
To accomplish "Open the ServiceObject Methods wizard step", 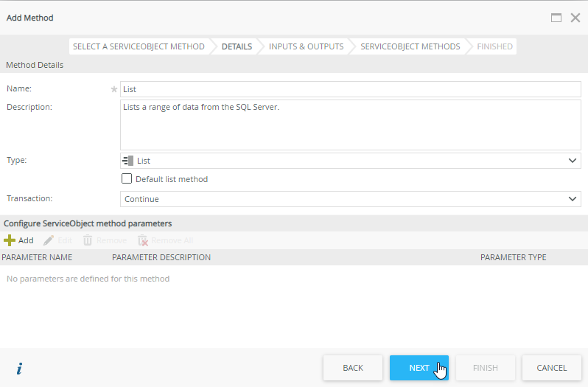I will (x=410, y=46).
